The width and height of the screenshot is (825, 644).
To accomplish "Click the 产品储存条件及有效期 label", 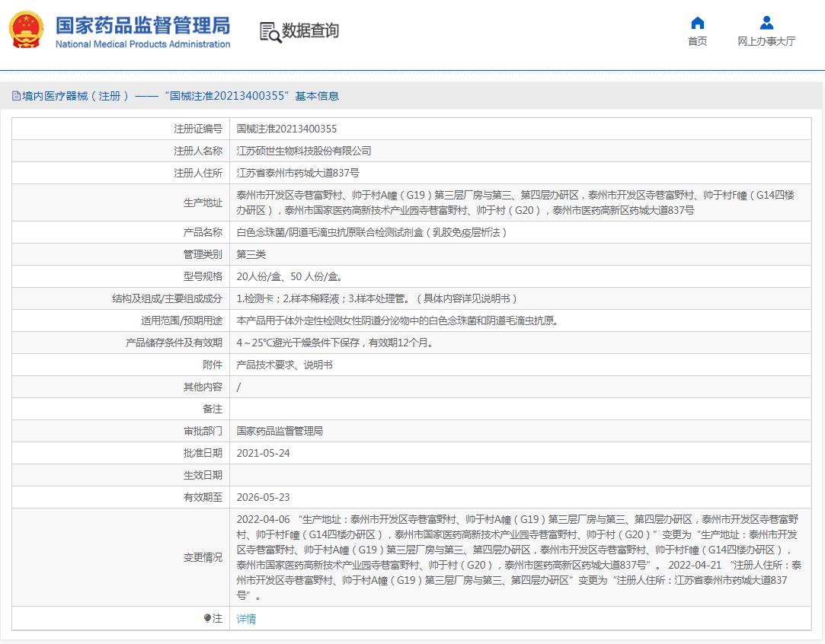I will point(174,343).
